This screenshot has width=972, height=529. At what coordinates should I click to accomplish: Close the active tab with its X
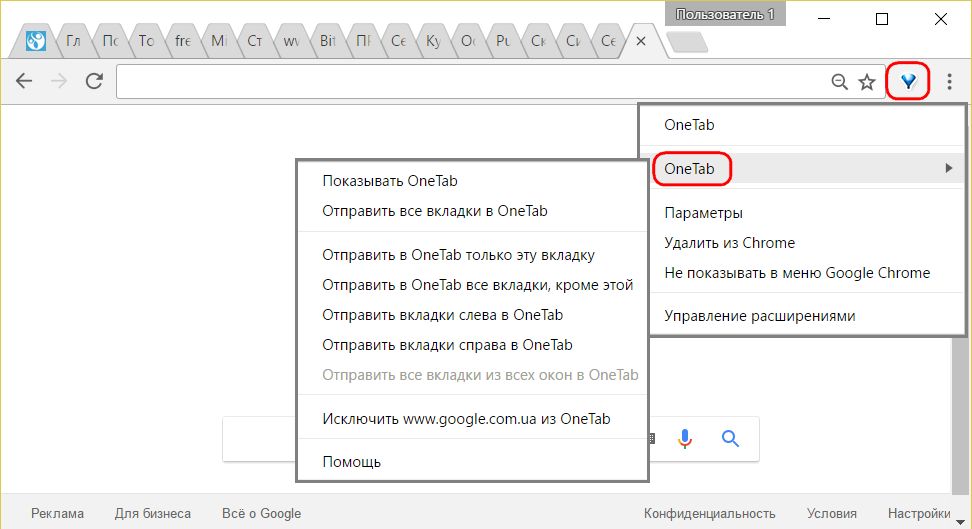point(641,41)
